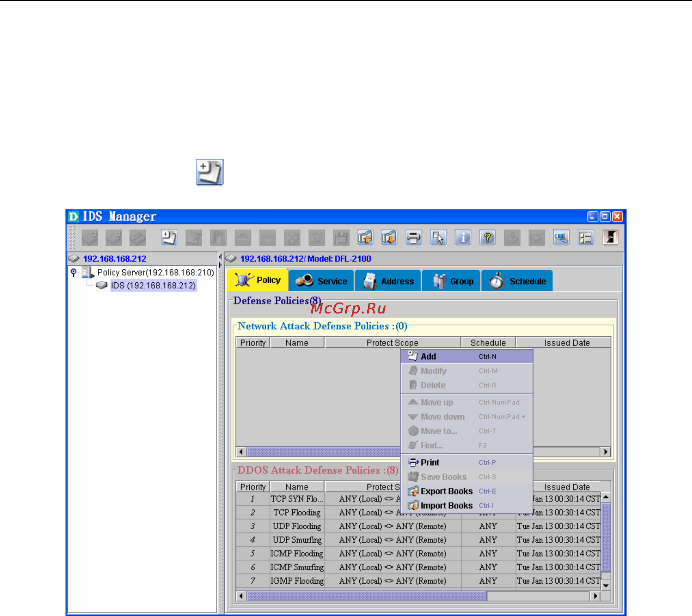Select Find... in the context menu
692x616 pixels.
click(467, 446)
